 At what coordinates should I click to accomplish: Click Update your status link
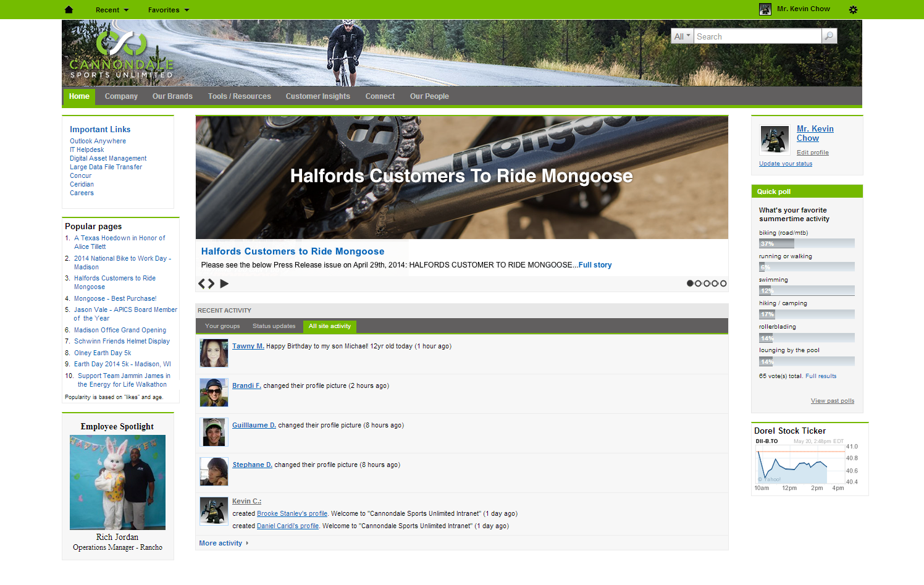coord(785,164)
